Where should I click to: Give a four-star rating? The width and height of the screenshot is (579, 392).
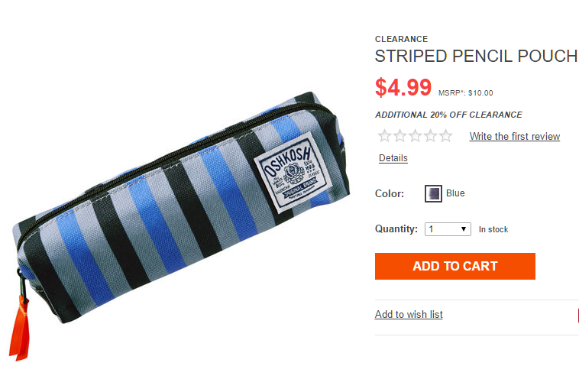click(431, 136)
